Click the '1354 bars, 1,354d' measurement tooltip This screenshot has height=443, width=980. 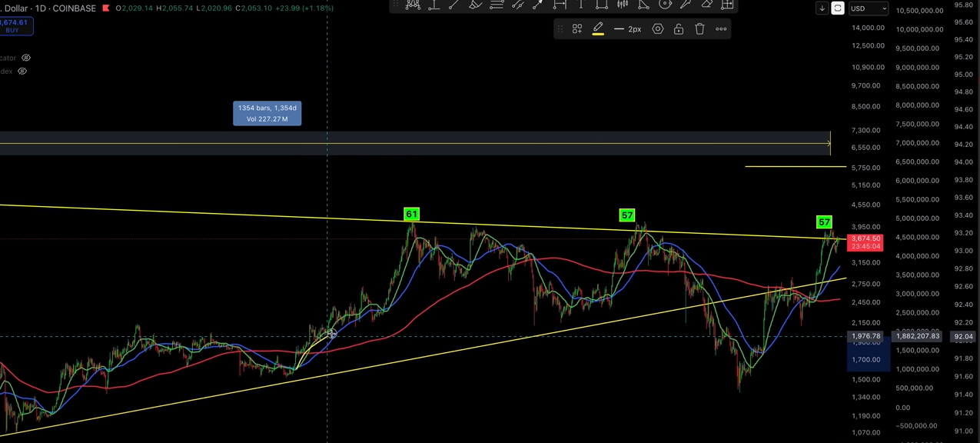(x=267, y=113)
